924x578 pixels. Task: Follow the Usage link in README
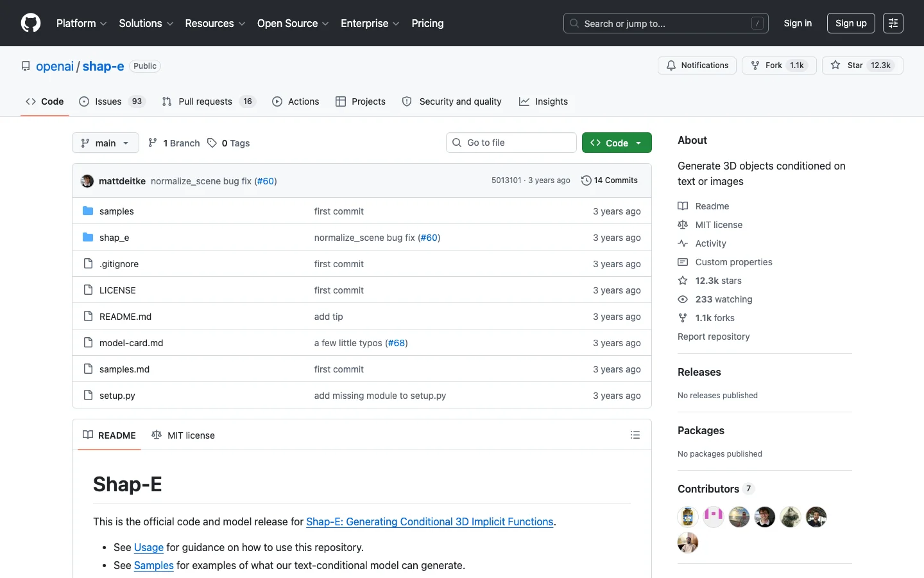tap(149, 547)
